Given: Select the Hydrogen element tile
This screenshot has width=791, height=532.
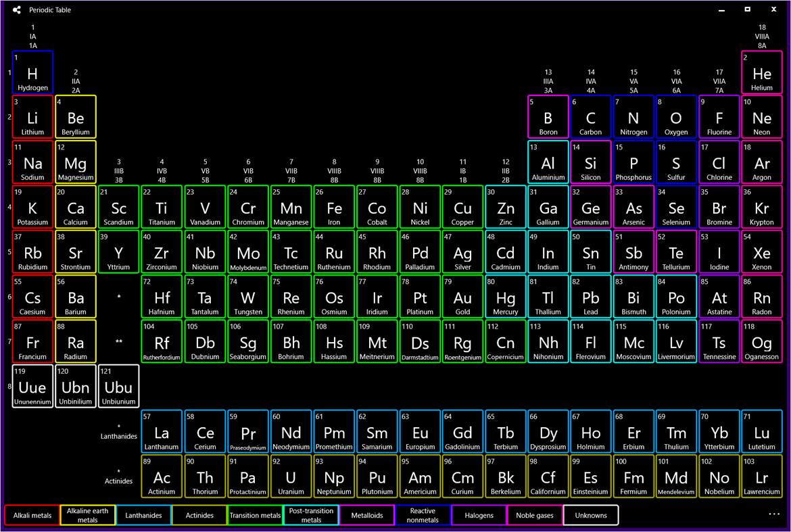Looking at the screenshot, I should click(32, 72).
